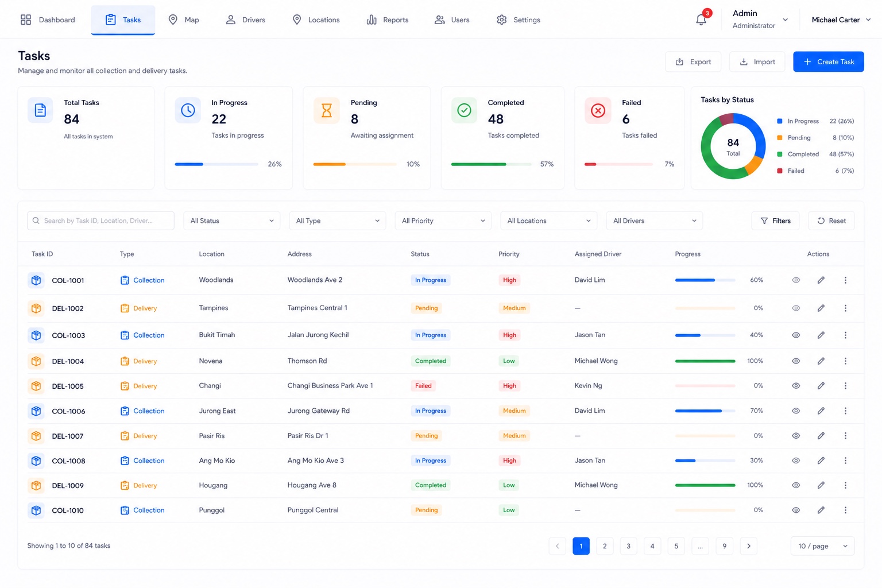Click the Total Tasks document icon
Image resolution: width=882 pixels, height=588 pixels.
point(40,110)
